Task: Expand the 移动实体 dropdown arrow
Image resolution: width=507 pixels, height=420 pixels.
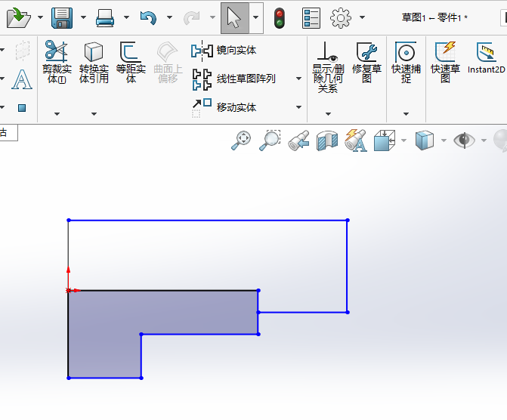Action: click(298, 107)
